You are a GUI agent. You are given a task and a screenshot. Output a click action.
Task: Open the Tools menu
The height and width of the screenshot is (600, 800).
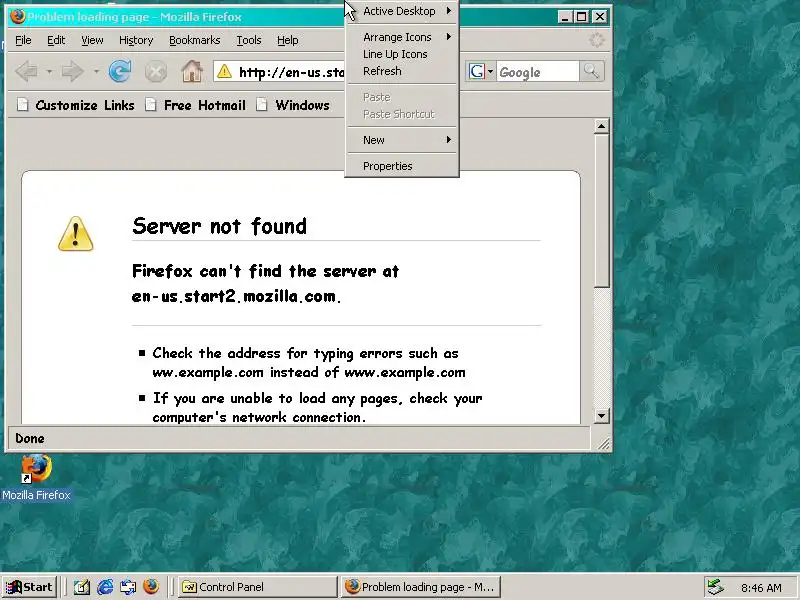coord(248,40)
